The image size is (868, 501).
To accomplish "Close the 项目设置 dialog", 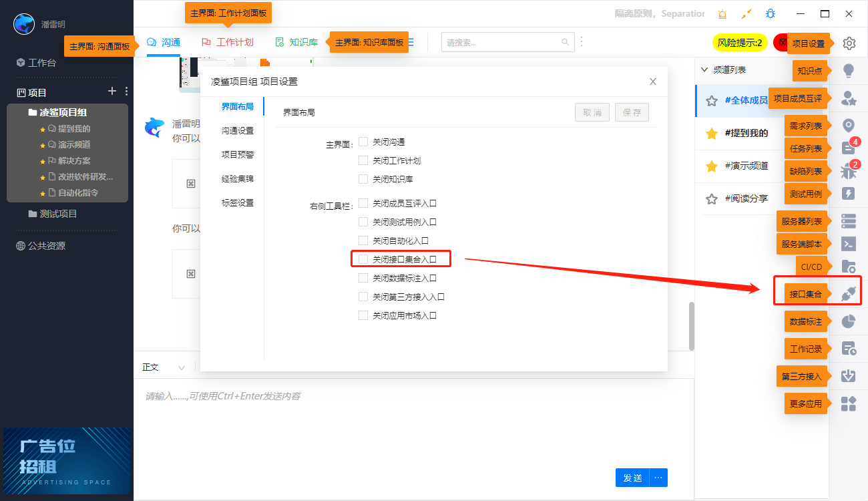I will click(x=653, y=81).
